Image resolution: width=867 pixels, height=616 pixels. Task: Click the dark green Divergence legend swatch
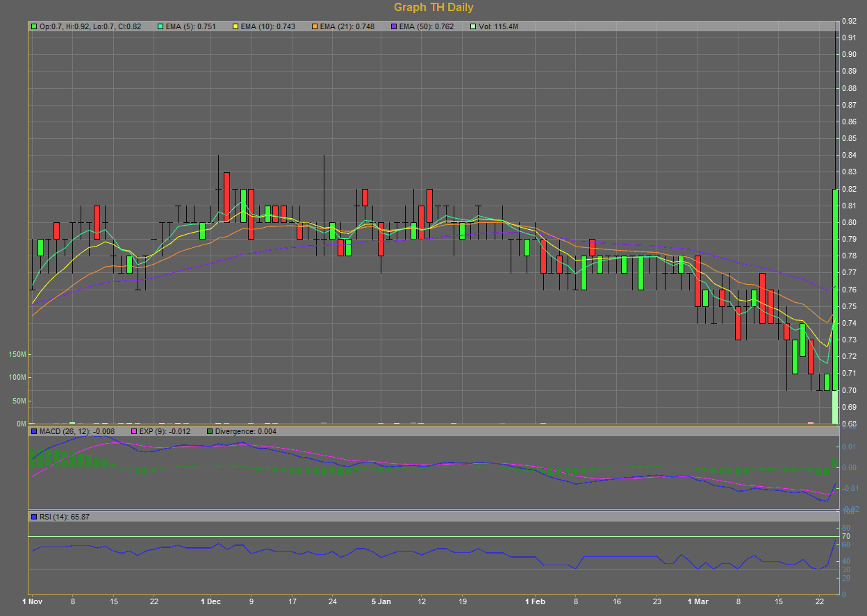click(x=210, y=431)
